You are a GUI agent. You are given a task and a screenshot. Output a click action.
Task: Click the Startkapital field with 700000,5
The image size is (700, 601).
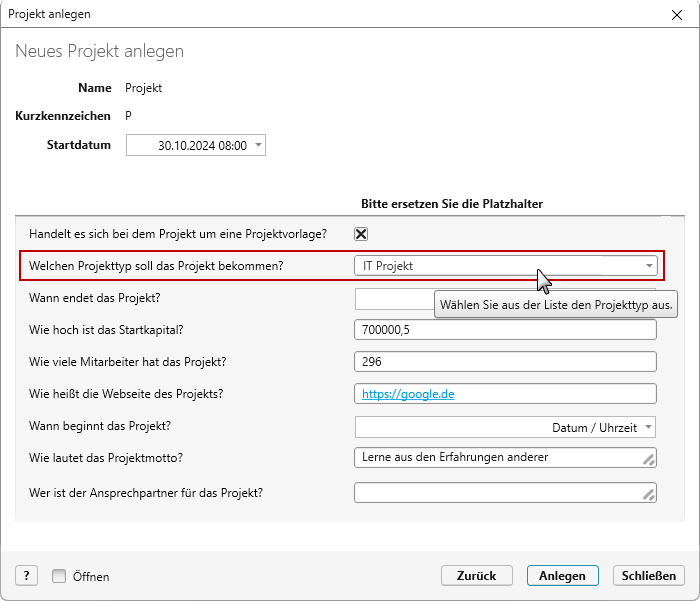tap(505, 330)
